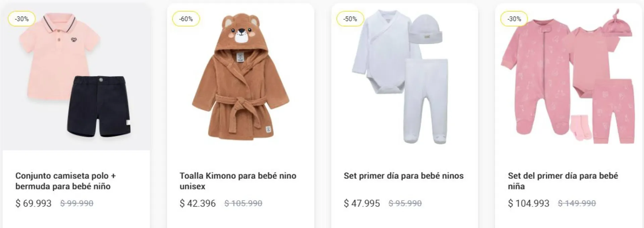644x228 pixels.
Task: Click the Set del primer día bebé niña title
Action: coord(563,181)
